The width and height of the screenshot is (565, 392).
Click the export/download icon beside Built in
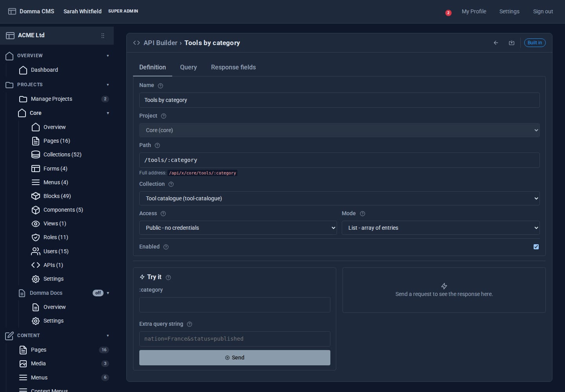(512, 43)
